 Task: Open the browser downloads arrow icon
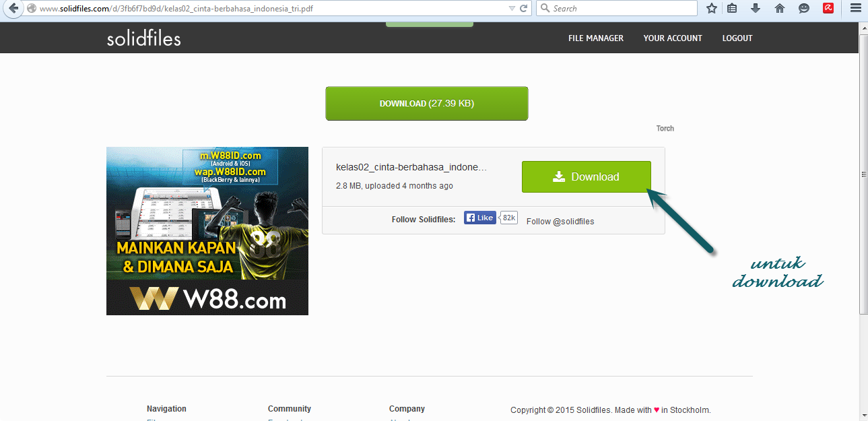point(756,9)
